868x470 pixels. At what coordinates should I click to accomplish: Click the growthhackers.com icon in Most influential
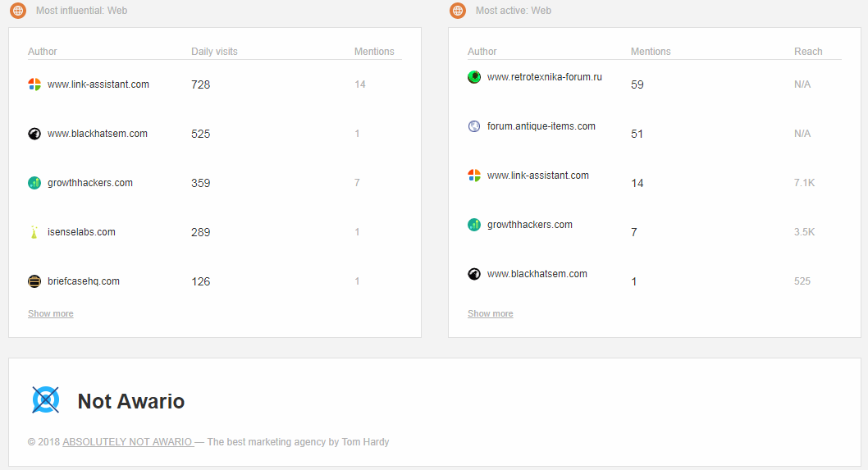(x=34, y=183)
